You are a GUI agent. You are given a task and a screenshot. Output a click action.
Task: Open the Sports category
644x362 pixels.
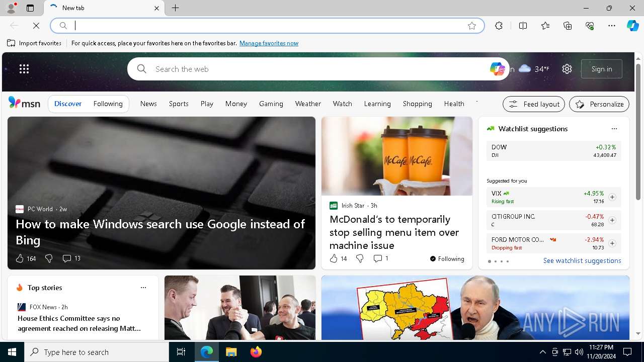(179, 104)
